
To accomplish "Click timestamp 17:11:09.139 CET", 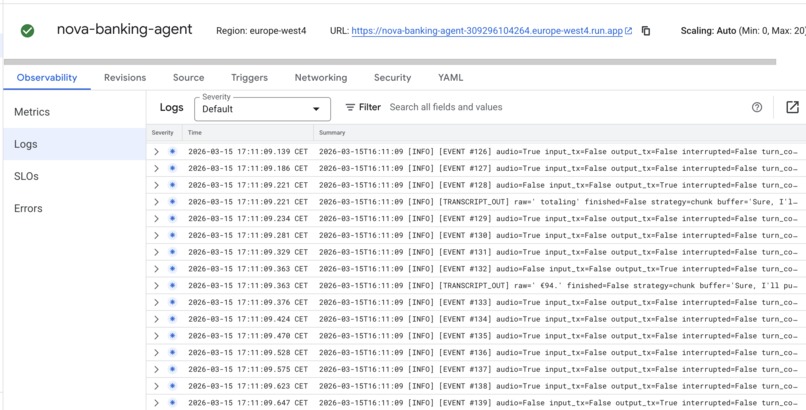I will coord(248,152).
